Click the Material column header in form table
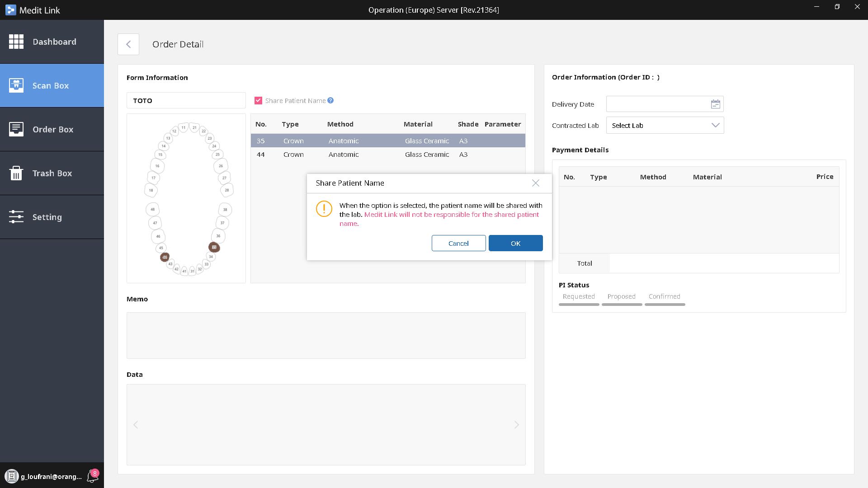The image size is (868, 488). click(418, 124)
